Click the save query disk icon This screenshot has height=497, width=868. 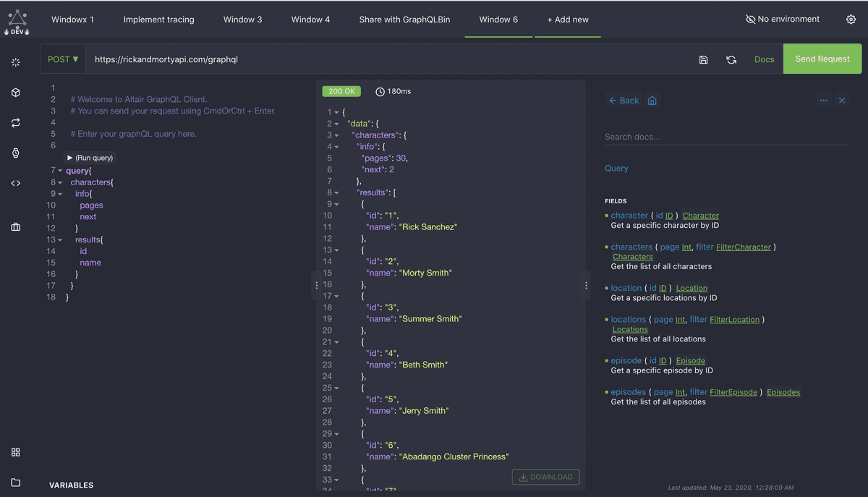(703, 60)
